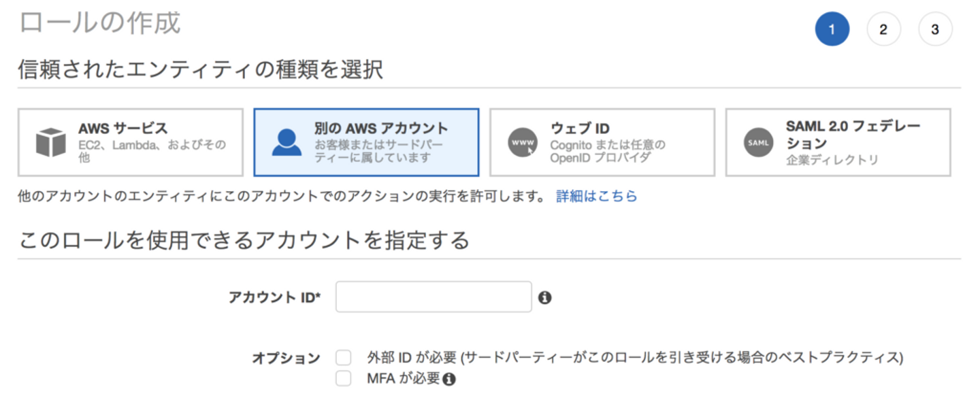Click the 外部 ID が必要 option label
This screenshot has height=402, width=980.
tap(634, 358)
